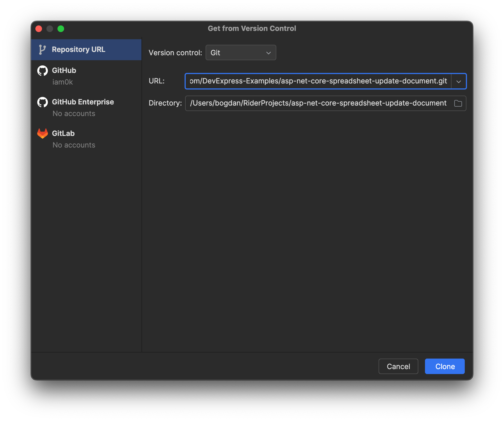The width and height of the screenshot is (504, 421).
Task: Select the iam0k GitHub account
Action: [63, 82]
